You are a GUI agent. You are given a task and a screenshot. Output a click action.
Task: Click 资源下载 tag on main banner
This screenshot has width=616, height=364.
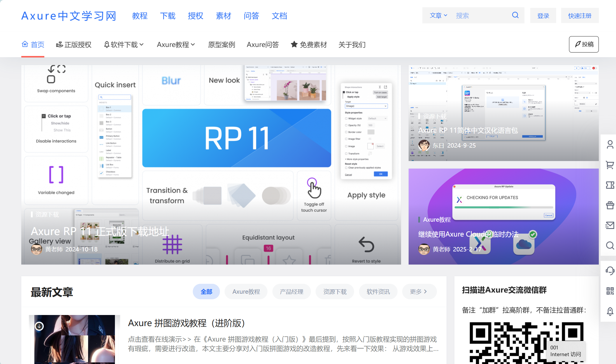point(47,214)
